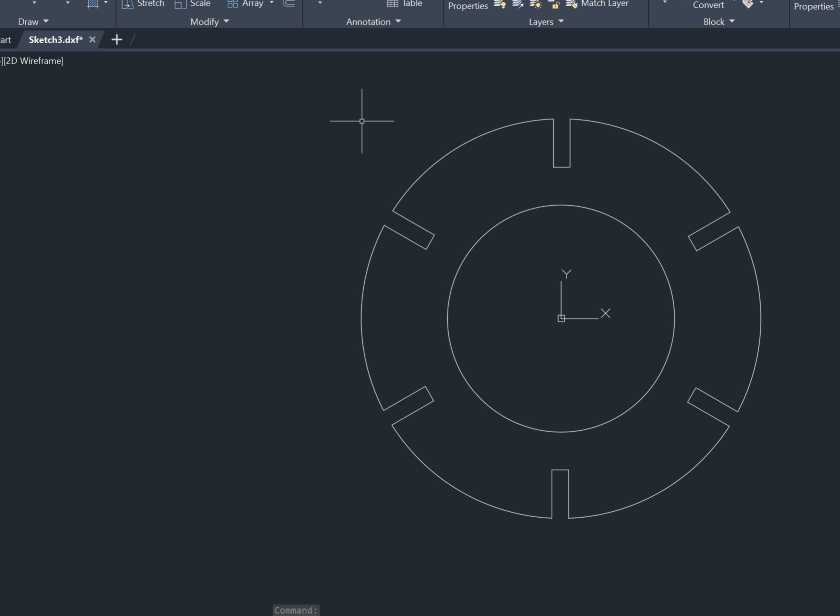
Task: Insert a Table
Action: click(404, 4)
